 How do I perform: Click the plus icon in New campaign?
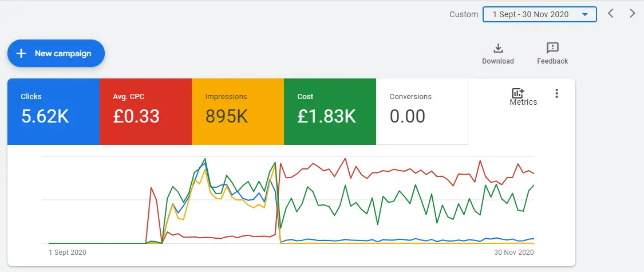[21, 53]
